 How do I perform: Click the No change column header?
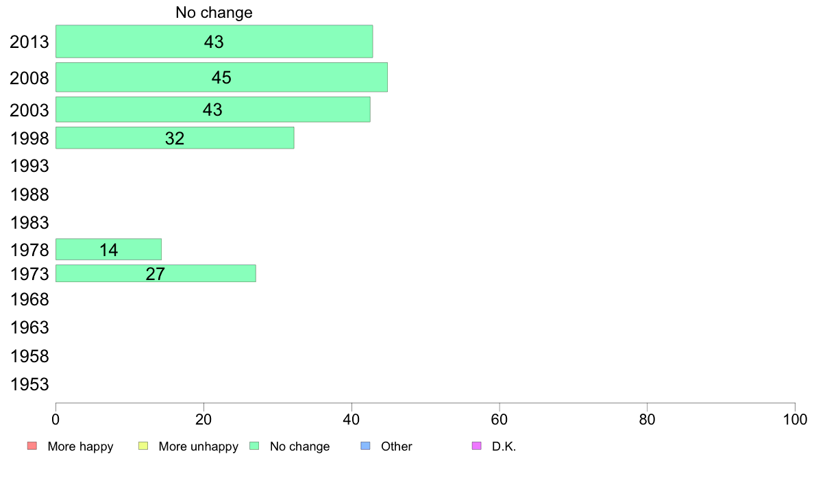click(214, 12)
